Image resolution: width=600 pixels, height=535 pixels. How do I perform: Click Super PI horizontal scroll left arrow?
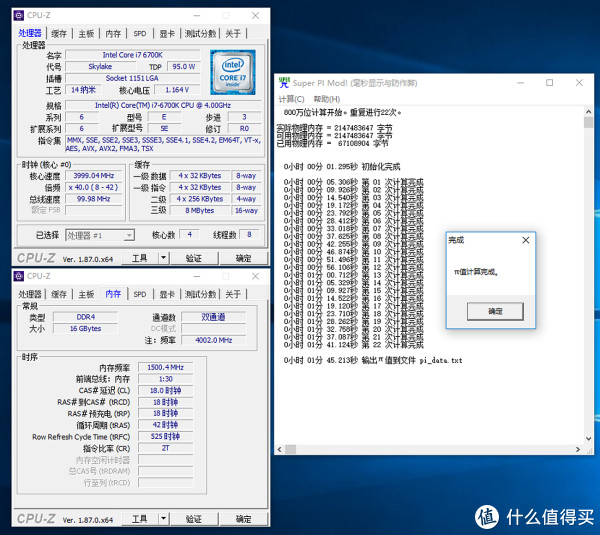pos(279,449)
